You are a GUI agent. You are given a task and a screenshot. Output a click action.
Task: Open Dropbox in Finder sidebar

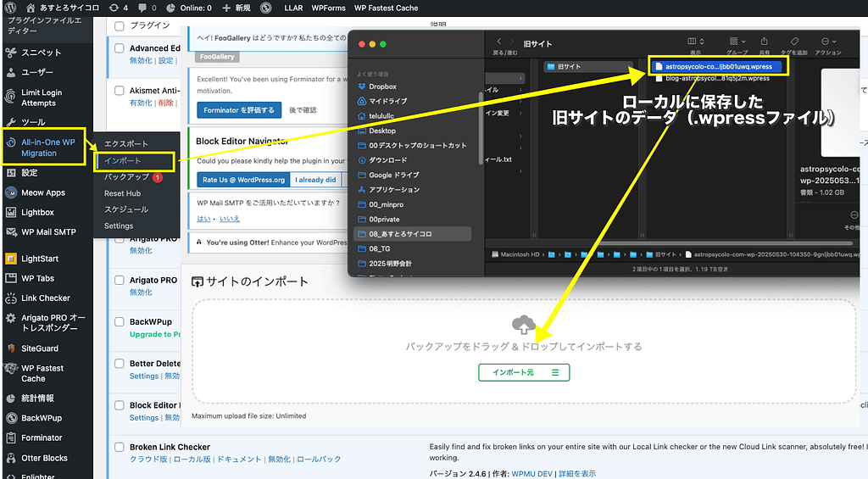click(381, 86)
